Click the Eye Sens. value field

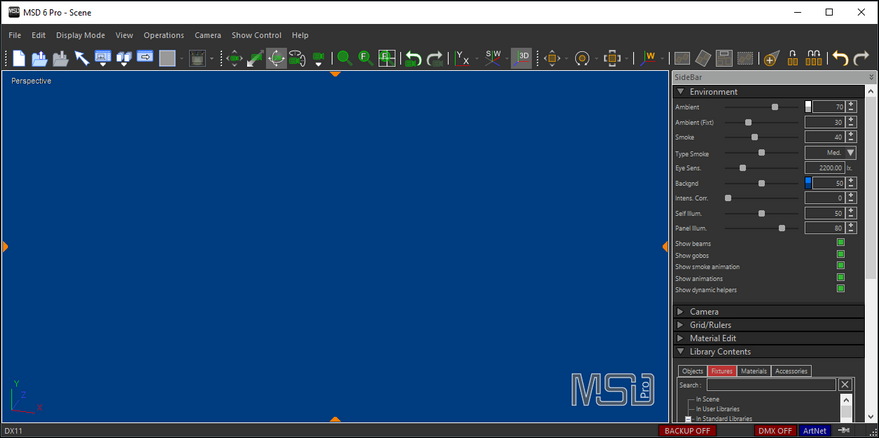coord(825,168)
